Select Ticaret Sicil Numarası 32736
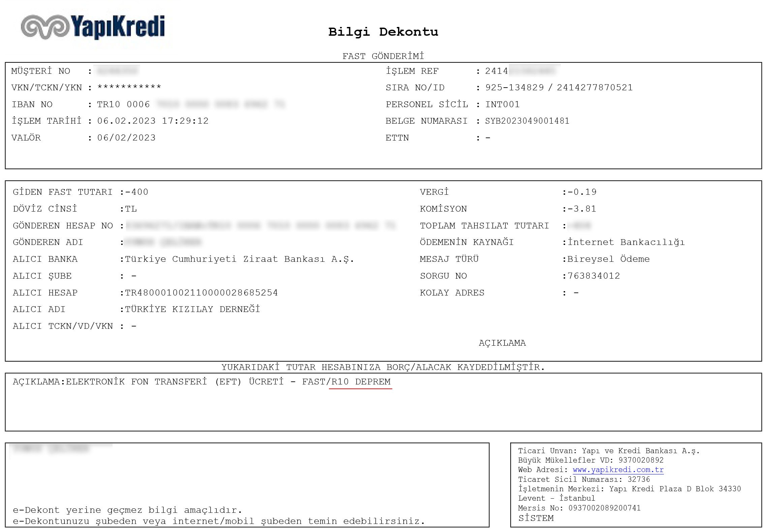767x532 pixels. (639, 479)
